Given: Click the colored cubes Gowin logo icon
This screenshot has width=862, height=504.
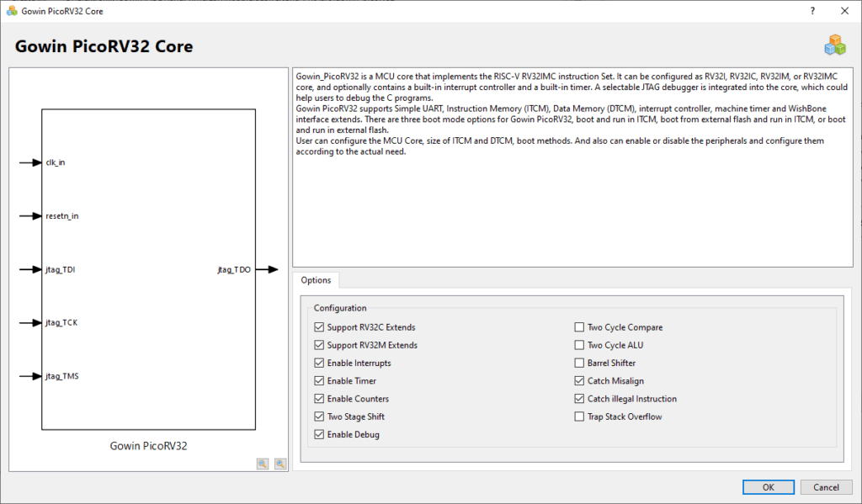Looking at the screenshot, I should (x=835, y=45).
